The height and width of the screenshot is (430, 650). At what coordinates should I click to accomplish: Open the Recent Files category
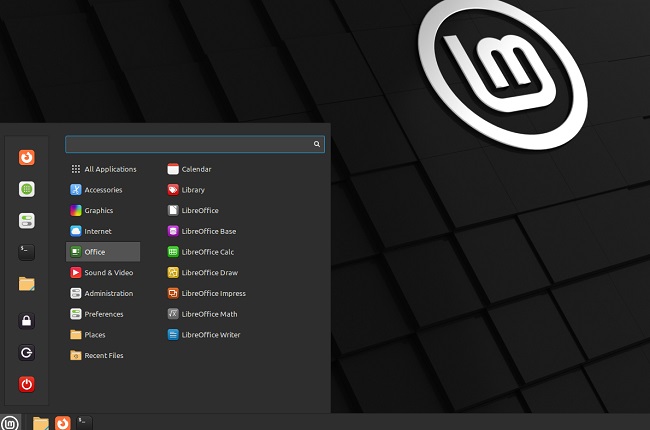click(x=103, y=355)
